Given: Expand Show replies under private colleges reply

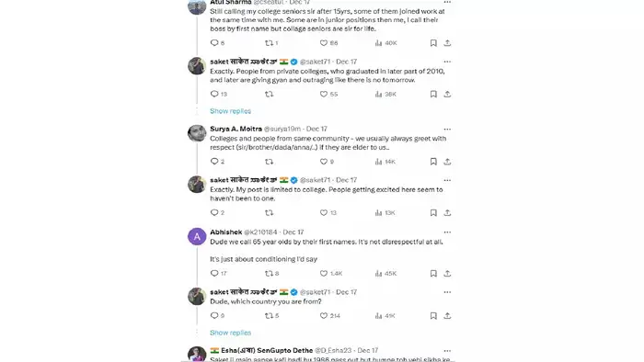Looking at the screenshot, I should coord(230,111).
